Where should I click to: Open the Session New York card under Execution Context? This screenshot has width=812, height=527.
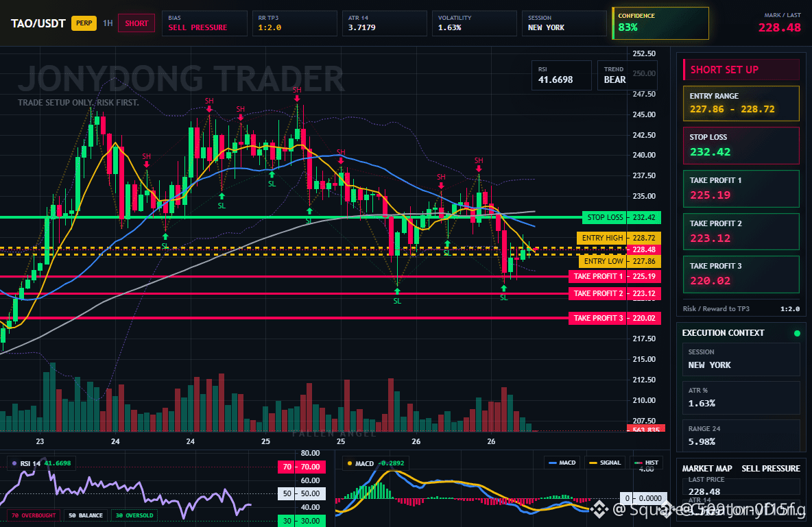[741, 359]
